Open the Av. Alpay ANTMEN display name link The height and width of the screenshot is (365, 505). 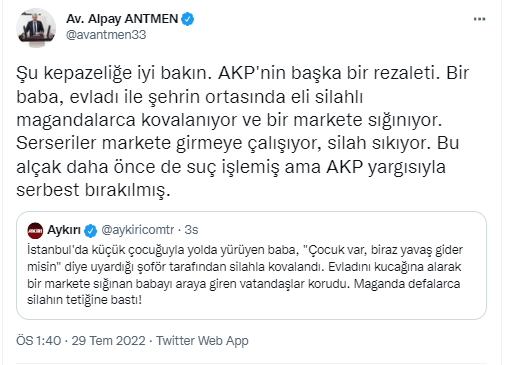click(122, 19)
